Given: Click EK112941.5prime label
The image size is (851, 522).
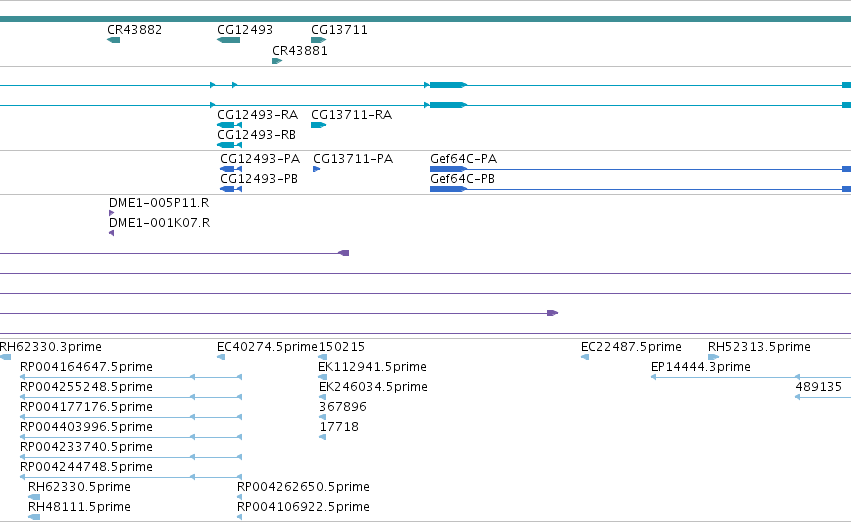Looking at the screenshot, I should (x=372, y=367).
